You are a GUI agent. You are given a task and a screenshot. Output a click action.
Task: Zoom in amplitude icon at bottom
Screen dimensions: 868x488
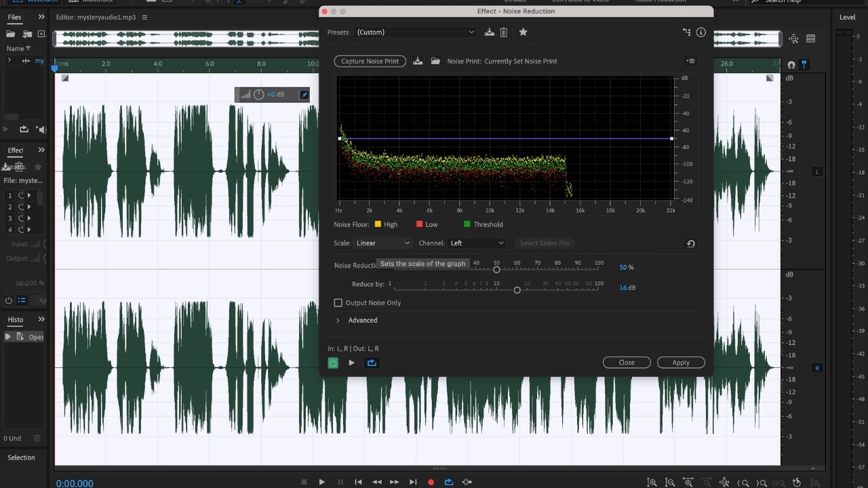point(652,483)
